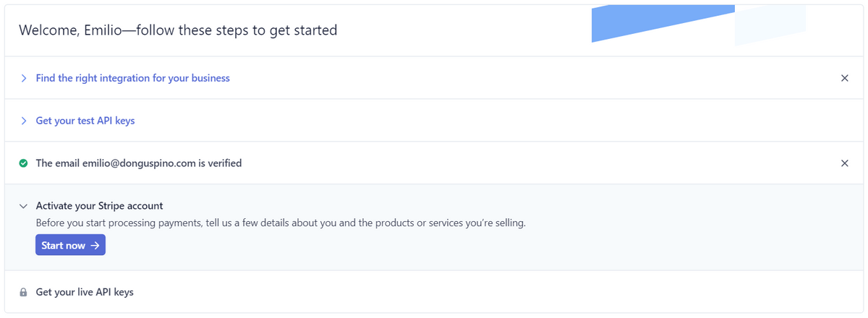This screenshot has height=318, width=868.
Task: Select the emilio@donguspino.com email address text
Action: tap(140, 163)
